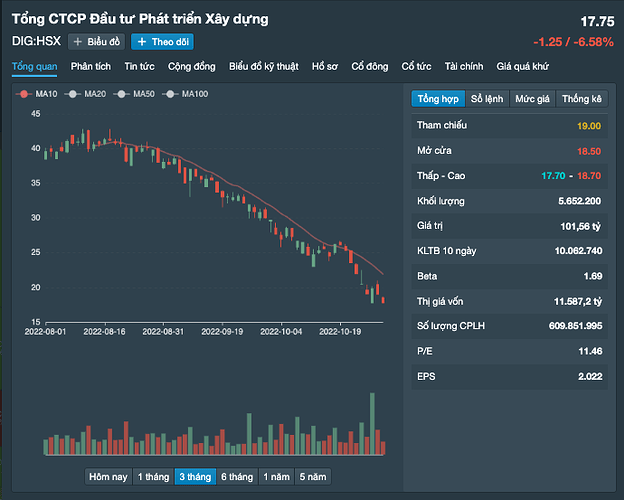Set chart range to Hôm nay
This screenshot has width=624, height=500.
108,476
